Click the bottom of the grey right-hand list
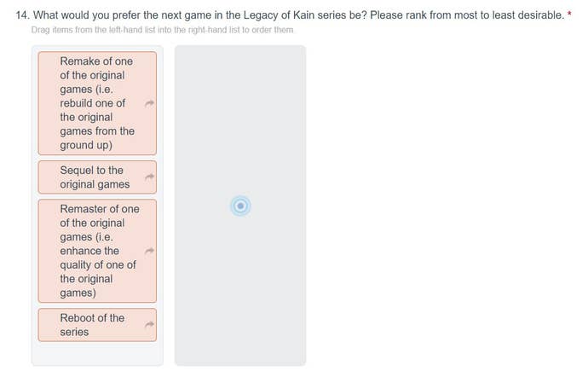The width and height of the screenshot is (588, 377). pyautogui.click(x=240, y=354)
